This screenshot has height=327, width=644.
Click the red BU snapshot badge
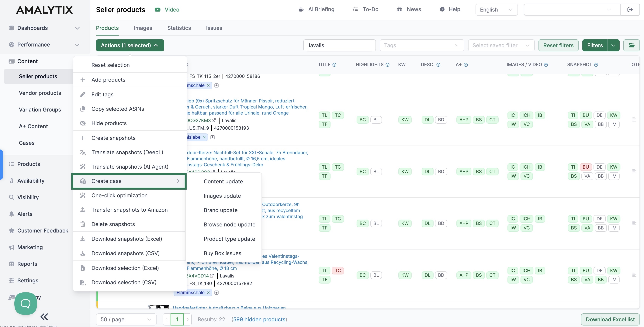(x=586, y=167)
